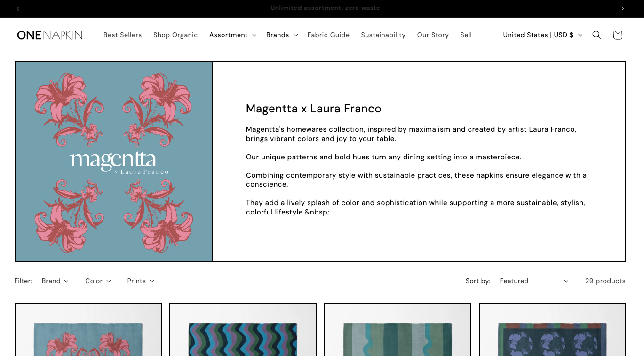
Task: Expand the Brand filter
Action: click(x=55, y=281)
